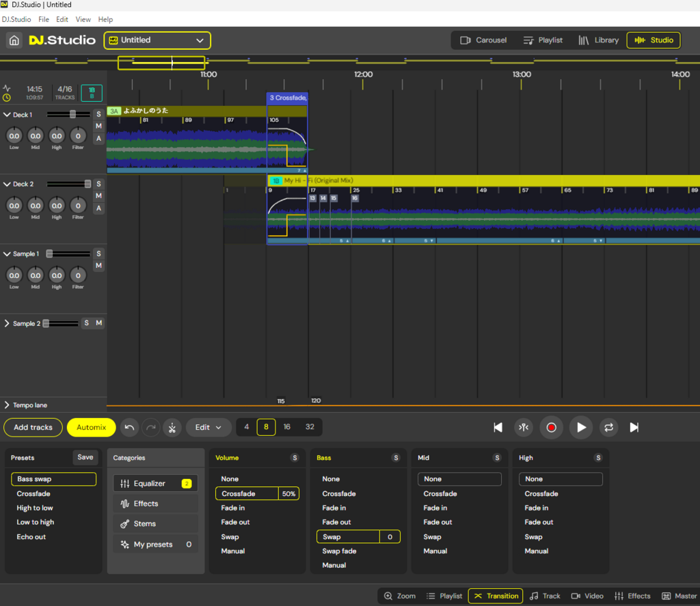Choose Fade out in the Volume column
This screenshot has width=700, height=606.
click(x=235, y=522)
